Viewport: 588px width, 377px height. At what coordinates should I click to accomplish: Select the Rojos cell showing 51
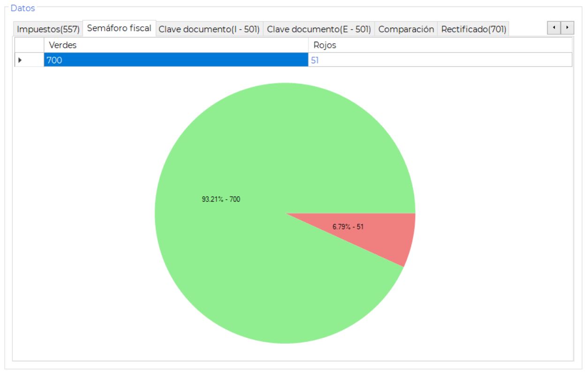(440, 60)
